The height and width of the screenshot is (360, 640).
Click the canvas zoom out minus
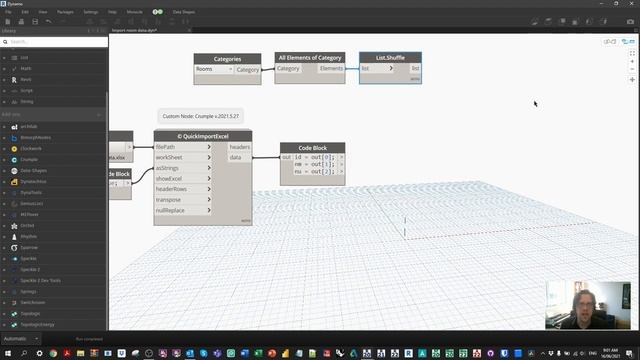(632, 69)
